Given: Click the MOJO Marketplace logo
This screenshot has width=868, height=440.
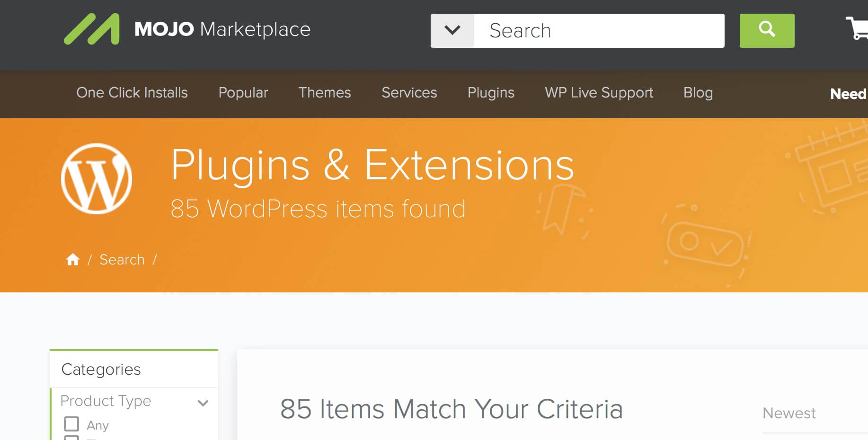Looking at the screenshot, I should (187, 29).
